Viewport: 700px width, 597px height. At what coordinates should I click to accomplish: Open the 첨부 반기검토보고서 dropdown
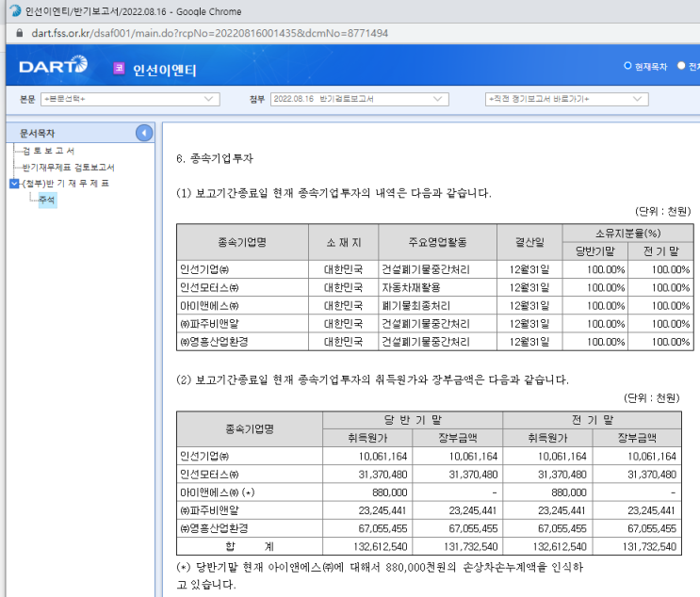pos(359,99)
